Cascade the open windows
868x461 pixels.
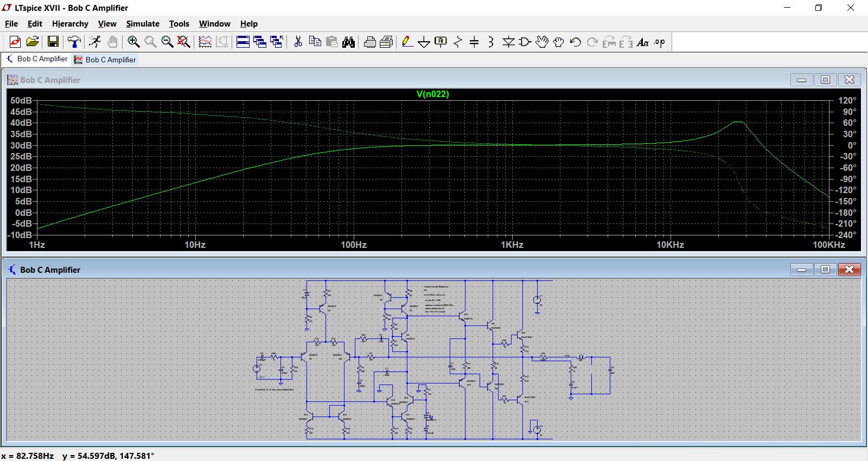pos(260,42)
